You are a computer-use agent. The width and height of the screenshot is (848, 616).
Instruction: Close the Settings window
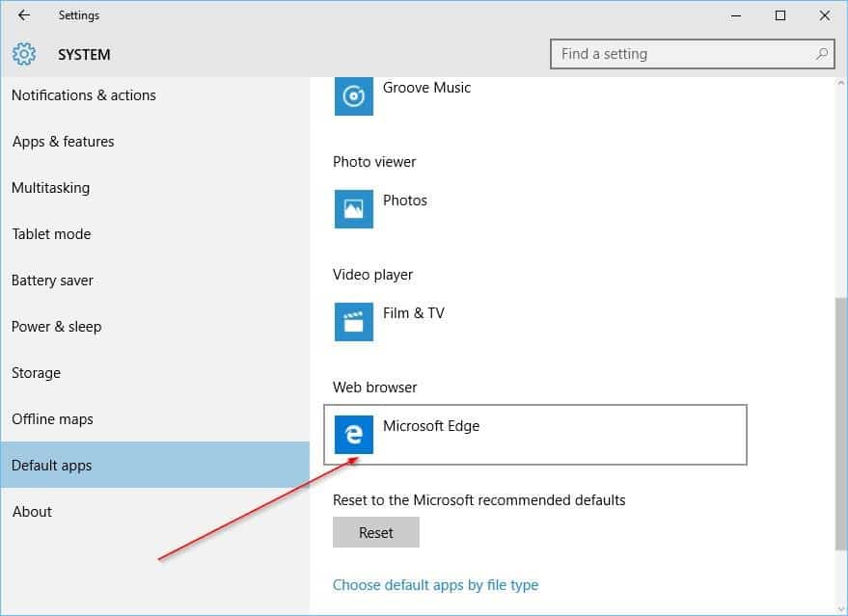point(824,15)
